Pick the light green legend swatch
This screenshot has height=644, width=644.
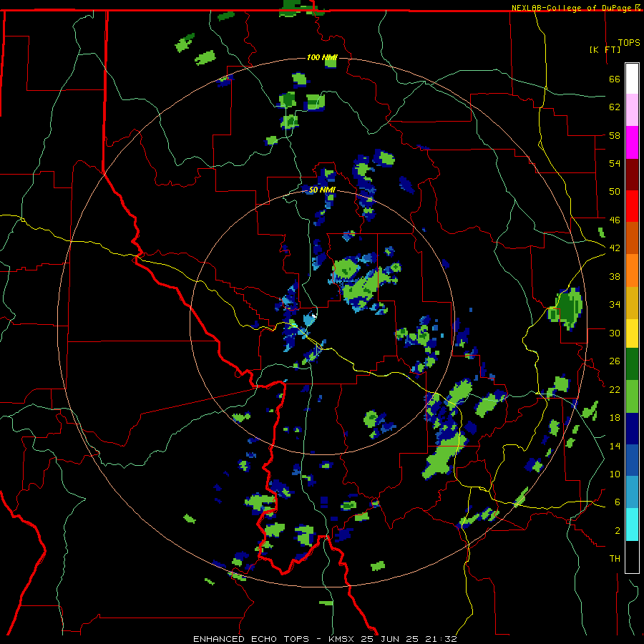click(x=632, y=396)
